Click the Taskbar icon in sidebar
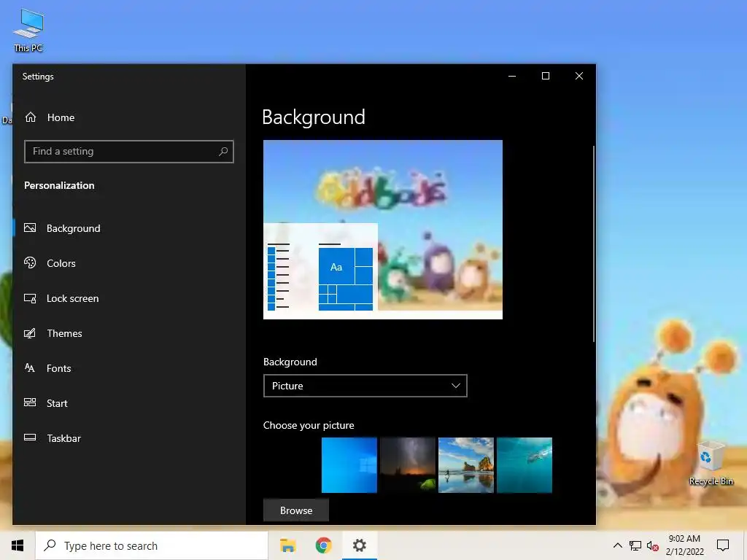Image resolution: width=747 pixels, height=560 pixels. (30, 437)
